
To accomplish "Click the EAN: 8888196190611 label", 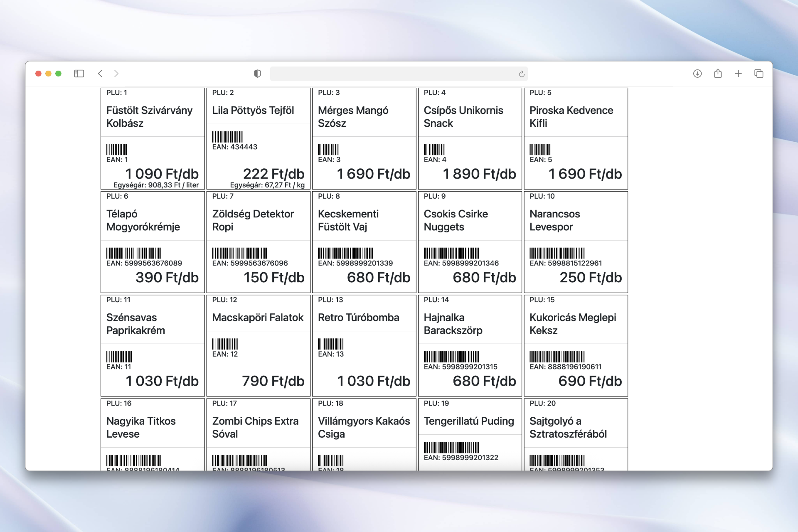I will 565,367.
